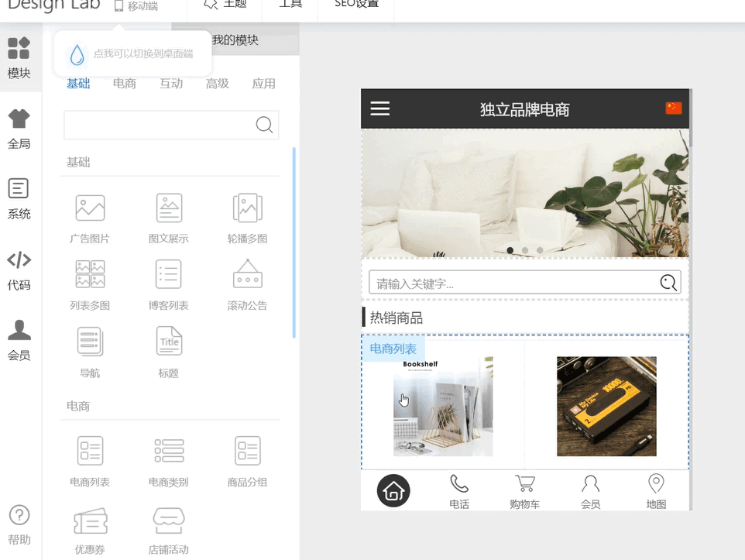Image resolution: width=745 pixels, height=560 pixels.
Task: Select the 导航 navigation module
Action: (x=90, y=342)
